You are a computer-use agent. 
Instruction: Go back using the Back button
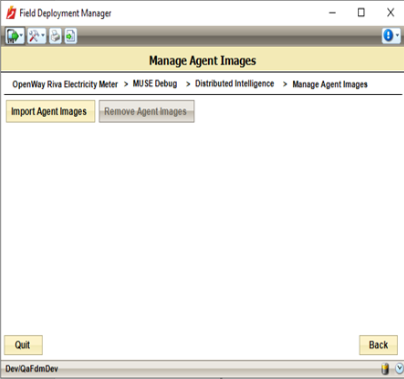(x=378, y=345)
